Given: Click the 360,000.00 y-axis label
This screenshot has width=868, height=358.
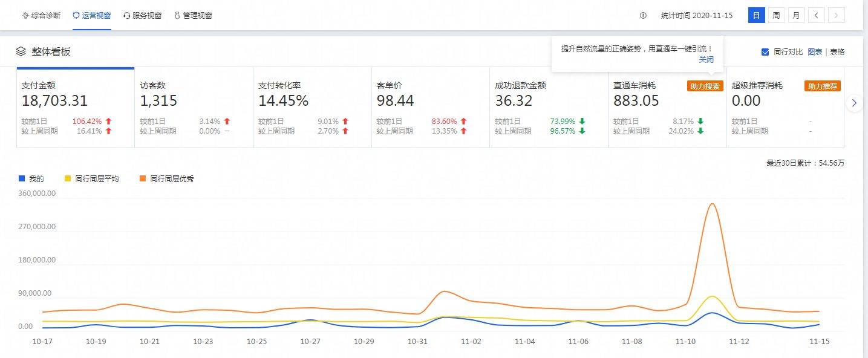Looking at the screenshot, I should (x=38, y=194).
